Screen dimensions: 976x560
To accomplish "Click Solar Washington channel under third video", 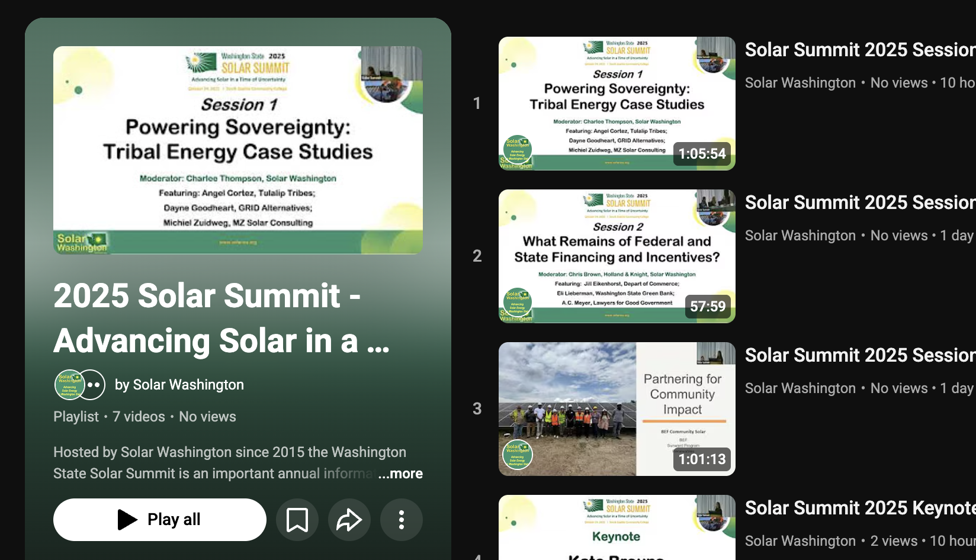I will [800, 388].
